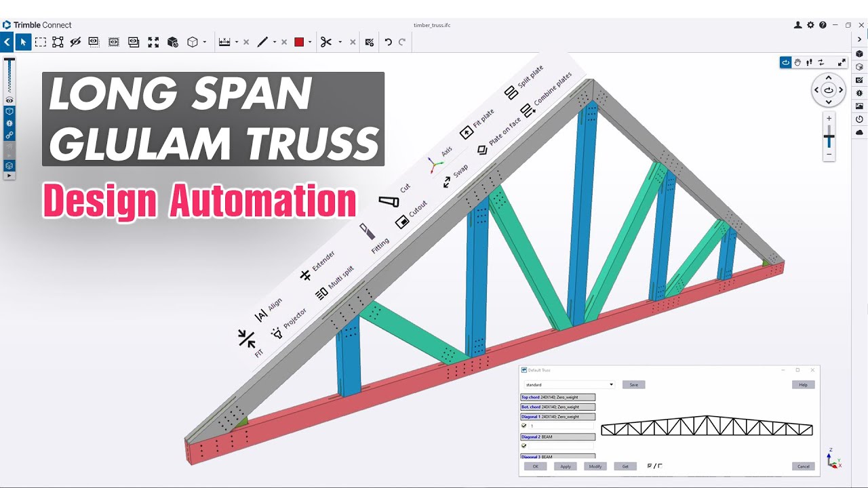The height and width of the screenshot is (488, 868).
Task: Open the clashes burst icon panel
Action: click(860, 93)
